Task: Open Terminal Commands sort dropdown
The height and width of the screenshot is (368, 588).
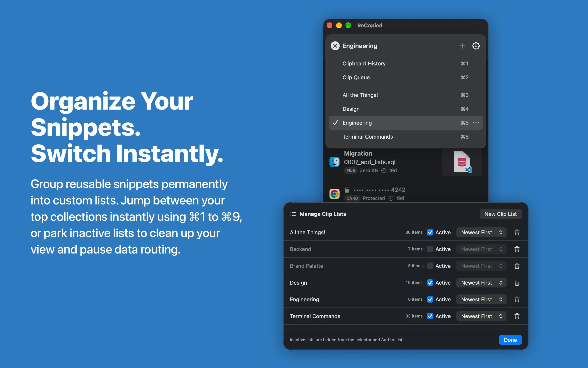Action: coord(481,316)
